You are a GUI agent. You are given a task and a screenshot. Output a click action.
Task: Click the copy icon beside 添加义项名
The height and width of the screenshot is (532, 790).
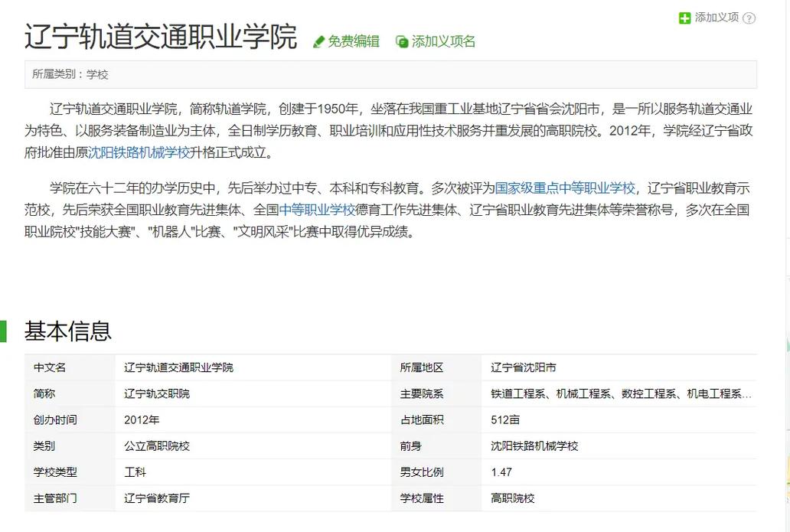tap(402, 42)
